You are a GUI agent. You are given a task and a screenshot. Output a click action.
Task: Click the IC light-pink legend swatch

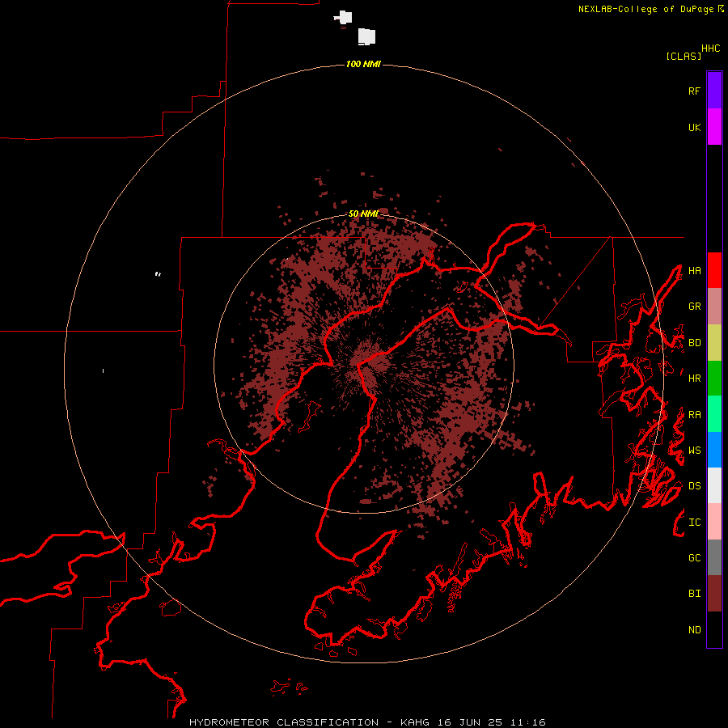pos(714,522)
